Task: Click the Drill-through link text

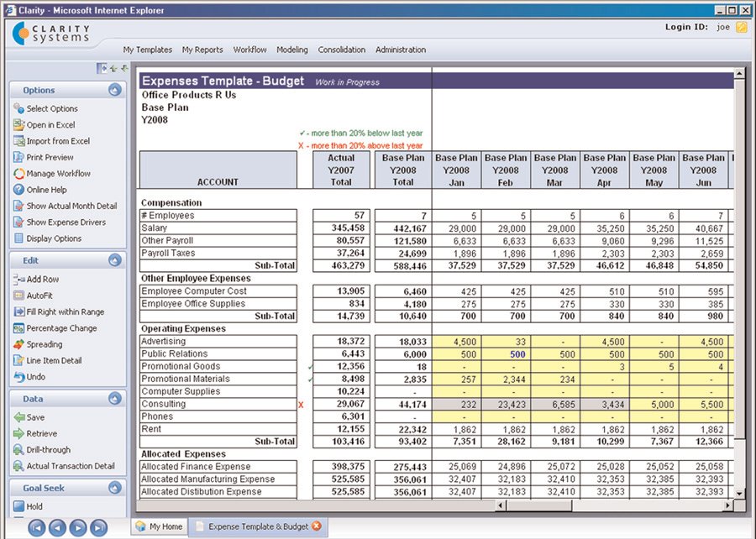Action: click(x=48, y=450)
